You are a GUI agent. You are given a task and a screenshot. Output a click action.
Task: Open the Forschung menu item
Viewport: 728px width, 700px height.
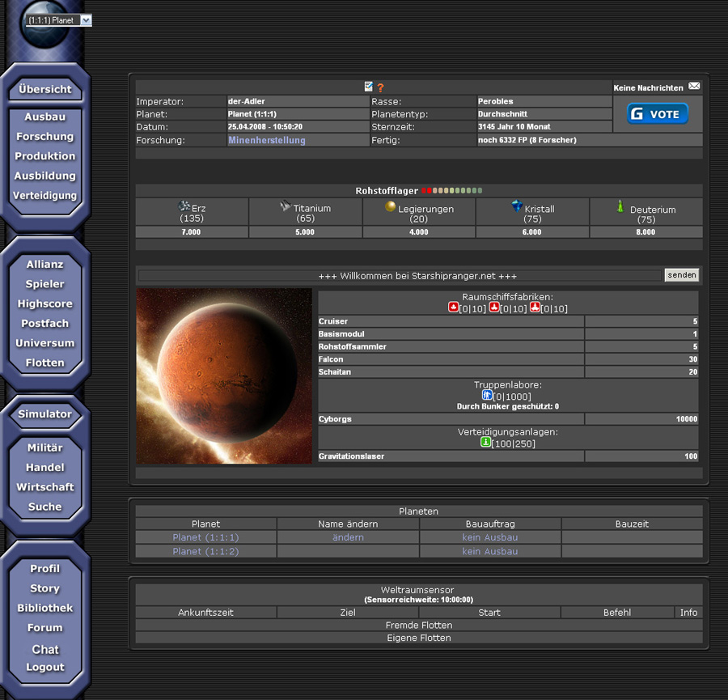(44, 137)
